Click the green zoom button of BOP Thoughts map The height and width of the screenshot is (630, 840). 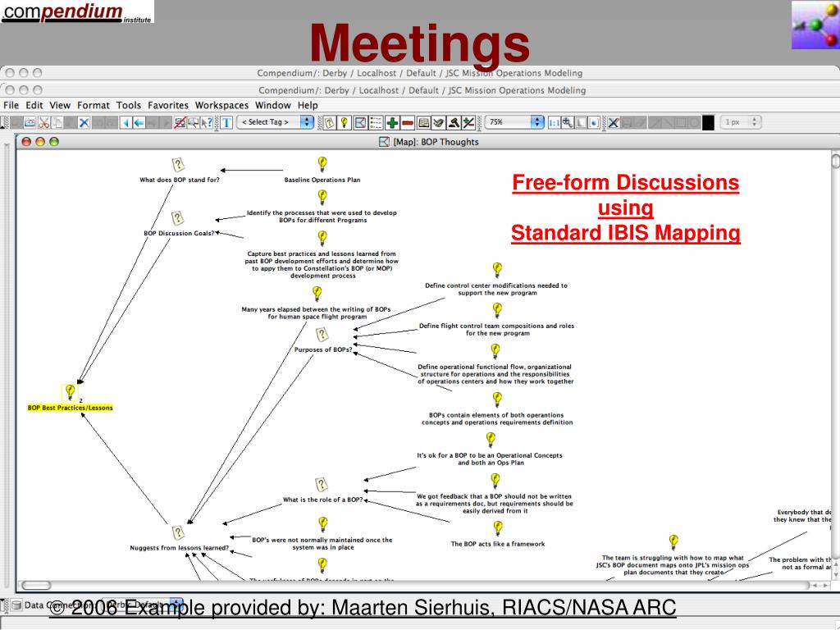click(53, 141)
